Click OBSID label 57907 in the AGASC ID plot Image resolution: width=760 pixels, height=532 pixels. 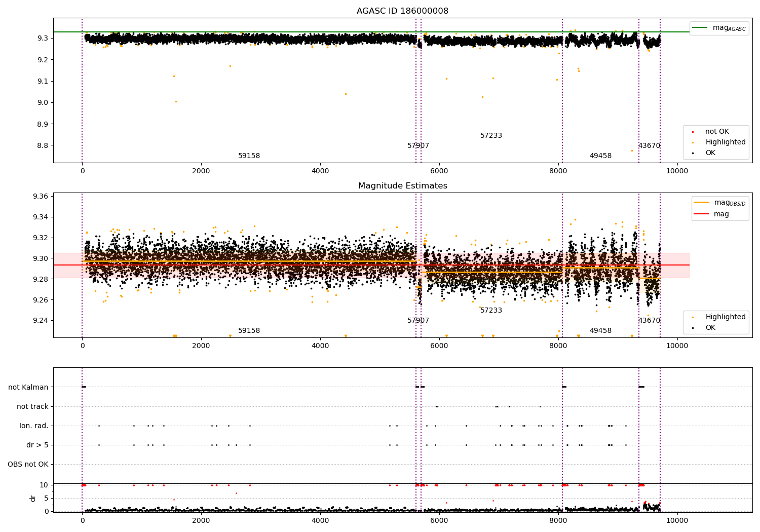(418, 146)
